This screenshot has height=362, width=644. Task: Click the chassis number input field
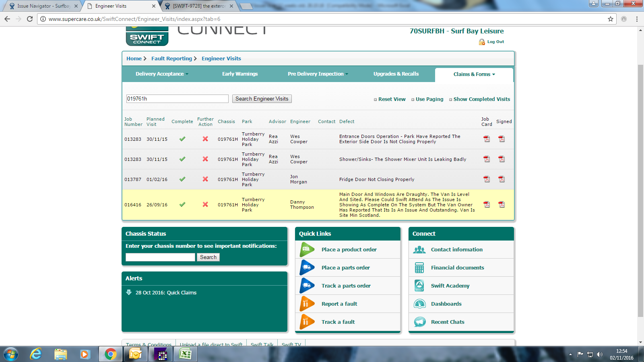pyautogui.click(x=160, y=257)
